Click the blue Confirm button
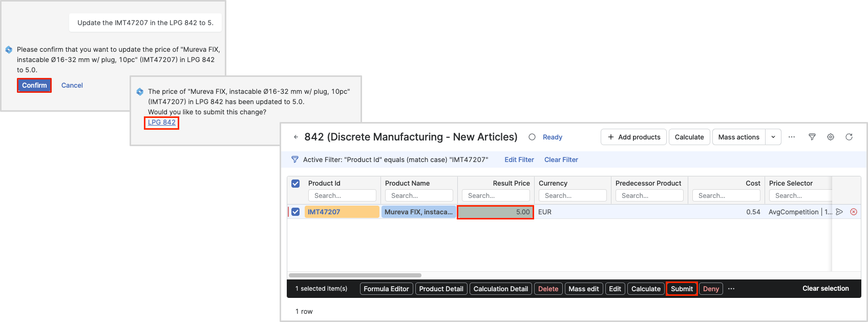 [34, 85]
